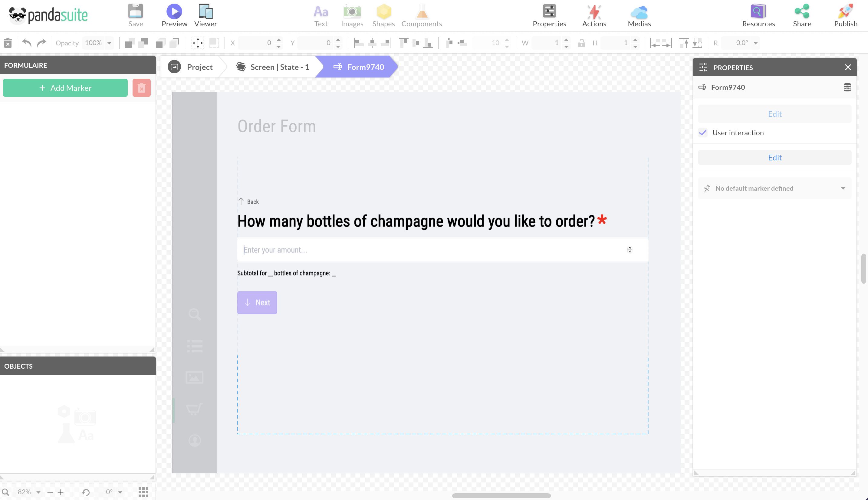Click the Next button in form

click(257, 303)
